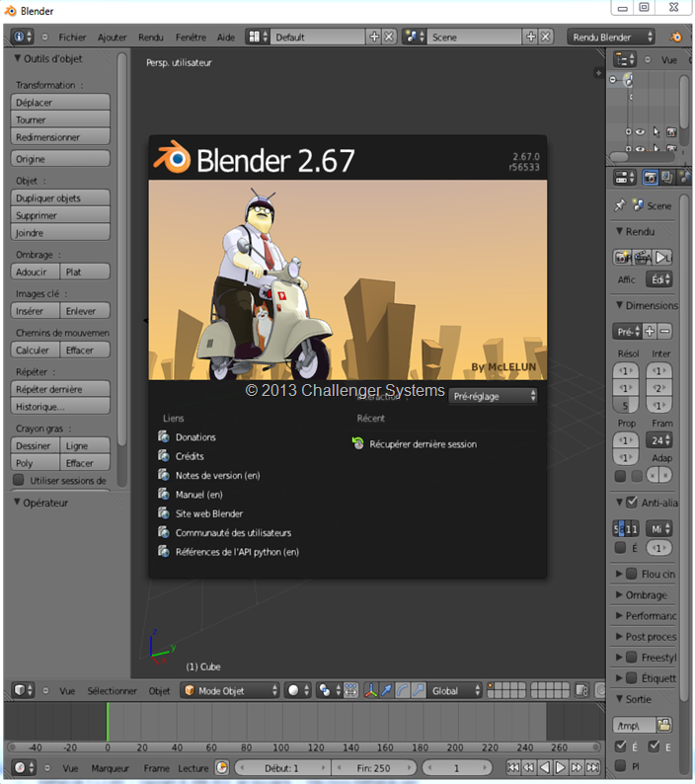Select the Render properties camera tab
The height and width of the screenshot is (784, 695).
coord(650,178)
